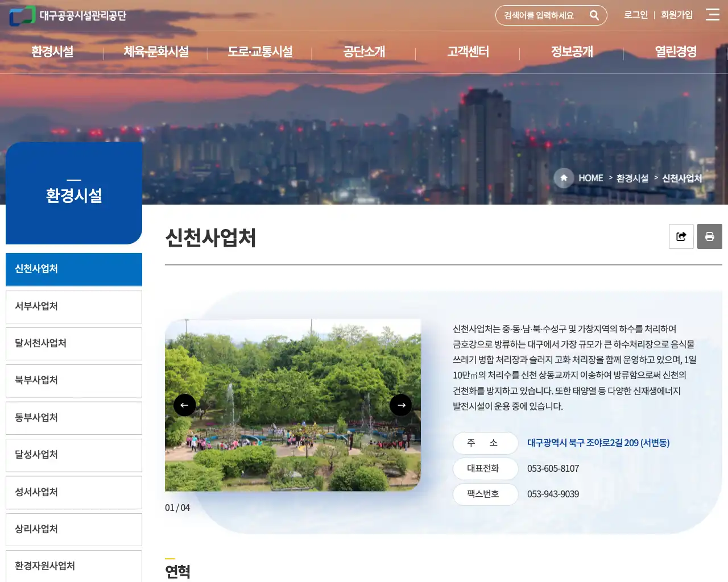Viewport: 728px width, 582px height.
Task: Open the 고객센터 menu item
Action: pos(468,52)
